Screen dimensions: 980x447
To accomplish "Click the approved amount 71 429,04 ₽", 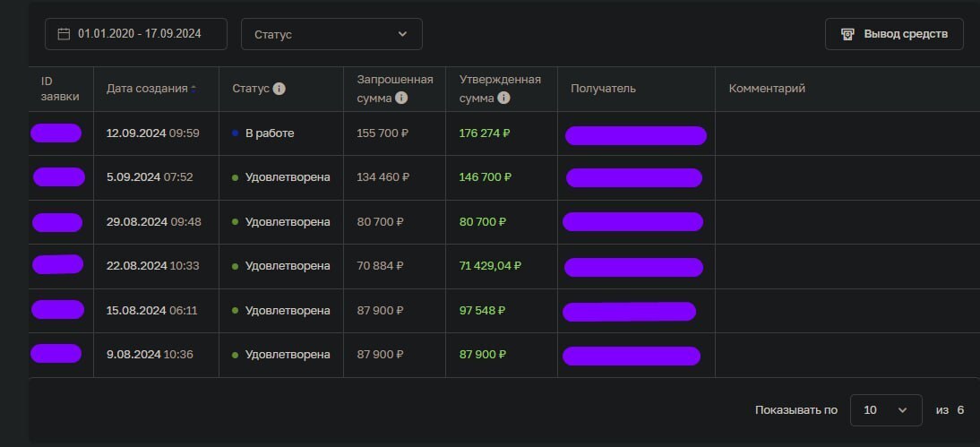I will pyautogui.click(x=491, y=266).
